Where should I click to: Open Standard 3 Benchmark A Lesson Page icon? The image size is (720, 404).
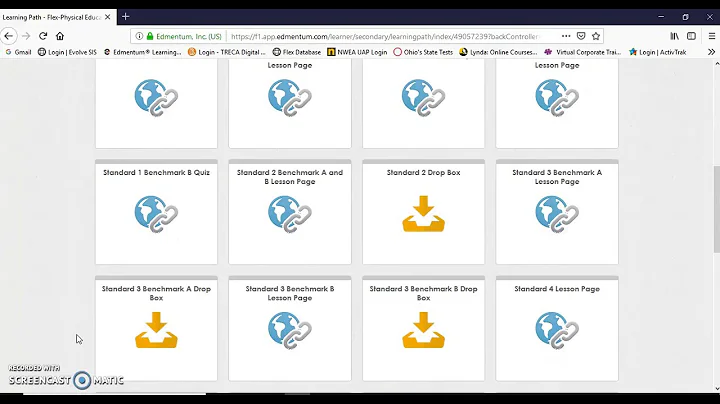557,214
